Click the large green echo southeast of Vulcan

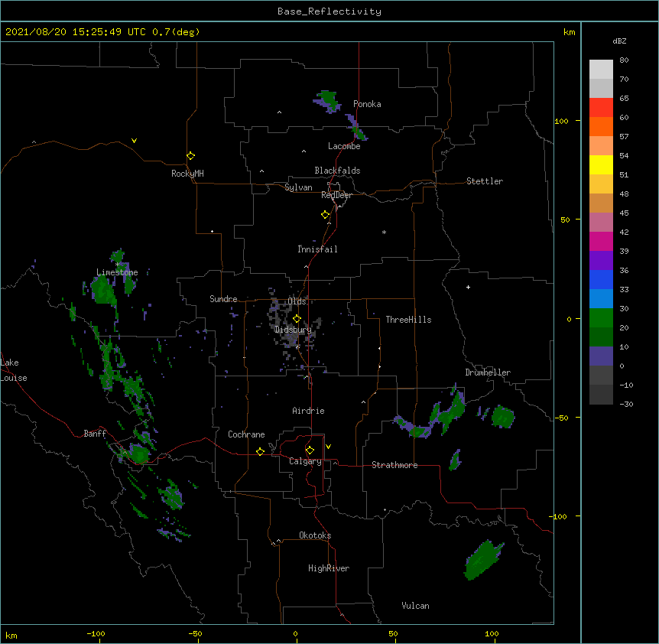pos(483,561)
